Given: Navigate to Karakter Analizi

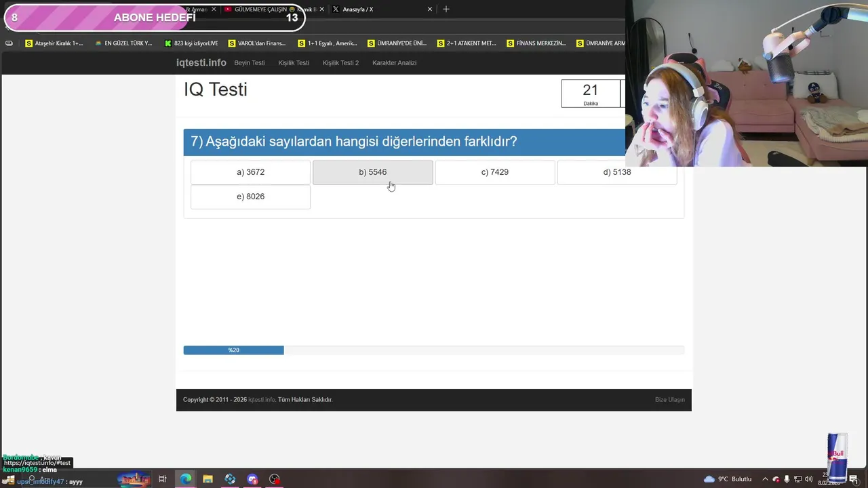Looking at the screenshot, I should pyautogui.click(x=394, y=62).
